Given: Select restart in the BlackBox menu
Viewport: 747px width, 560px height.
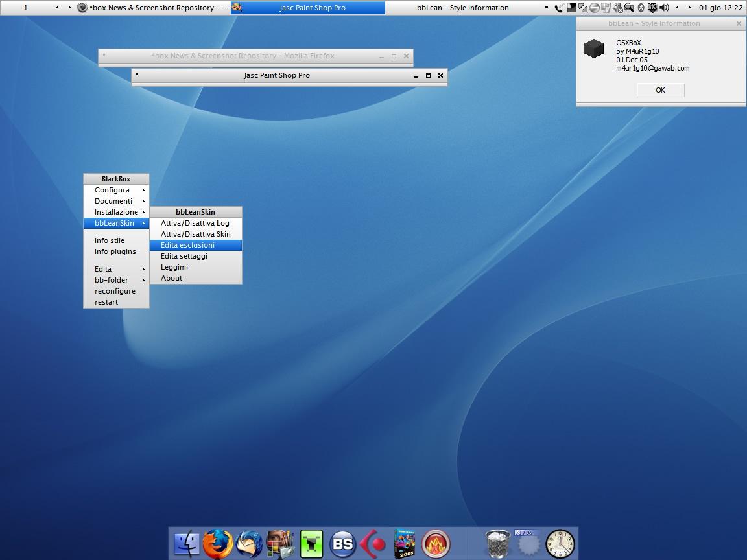Looking at the screenshot, I should [116, 302].
